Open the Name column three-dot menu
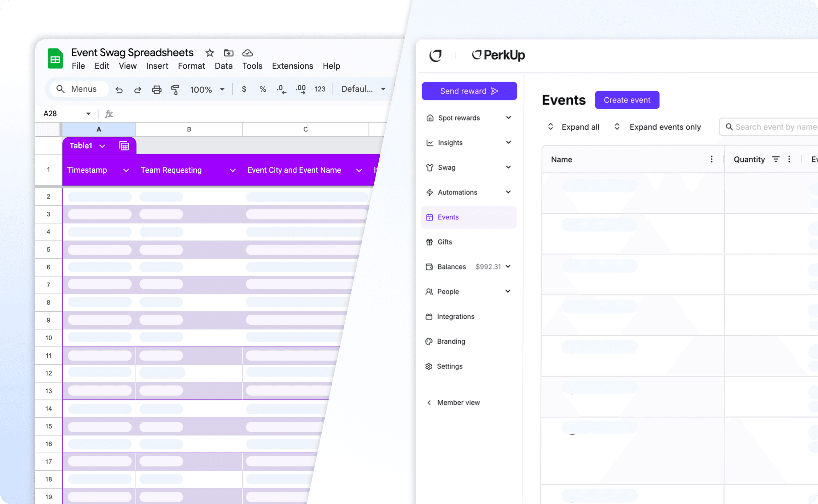Image resolution: width=818 pixels, height=504 pixels. [712, 159]
